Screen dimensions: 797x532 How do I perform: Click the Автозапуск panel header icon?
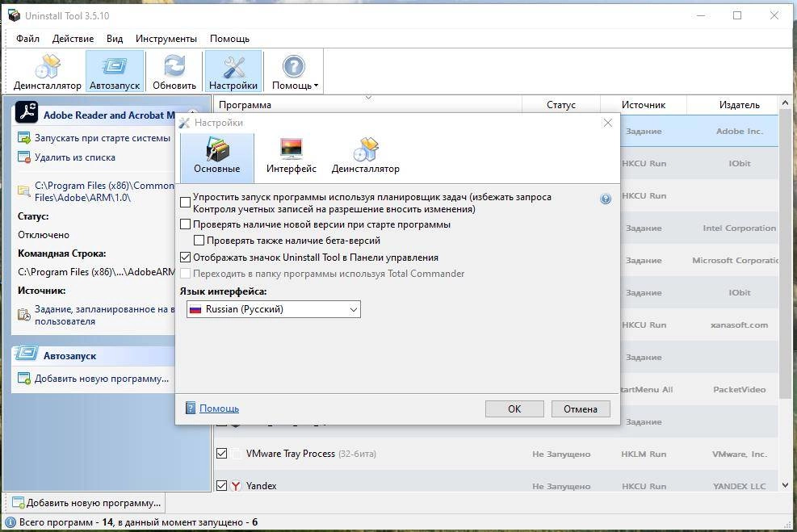pos(26,354)
